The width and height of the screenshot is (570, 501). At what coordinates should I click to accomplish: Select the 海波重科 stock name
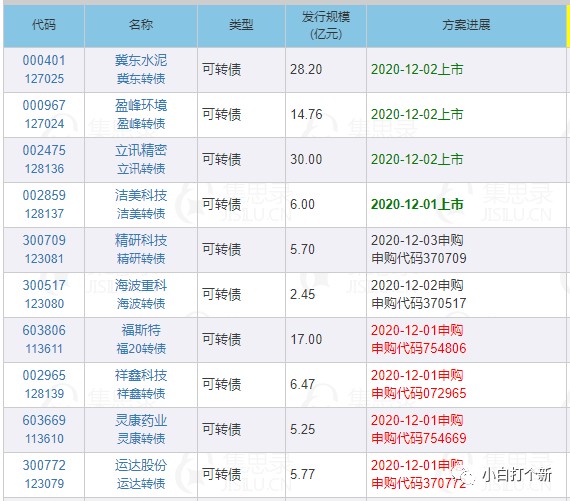(141, 285)
